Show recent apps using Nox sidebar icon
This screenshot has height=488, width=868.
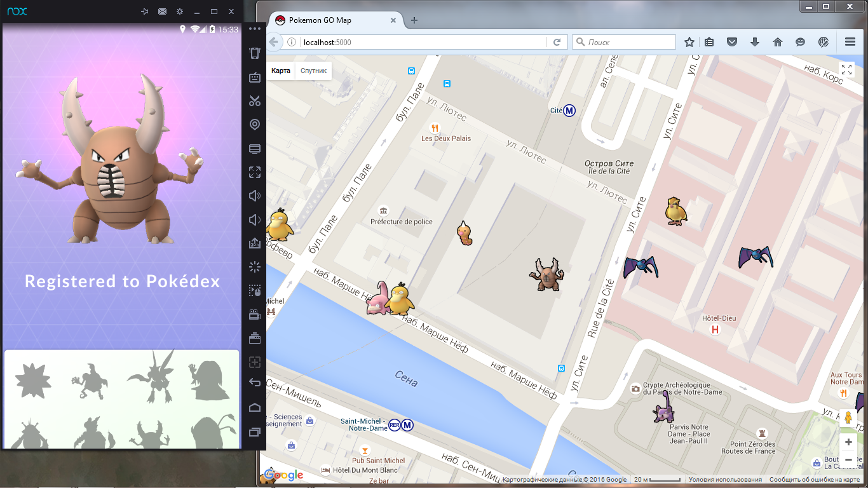pyautogui.click(x=255, y=432)
